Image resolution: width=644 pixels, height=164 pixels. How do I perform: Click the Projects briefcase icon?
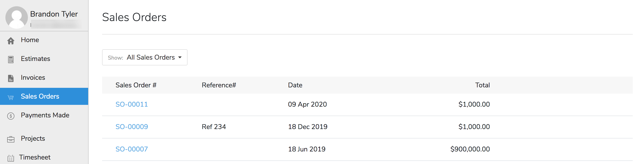coord(11,139)
